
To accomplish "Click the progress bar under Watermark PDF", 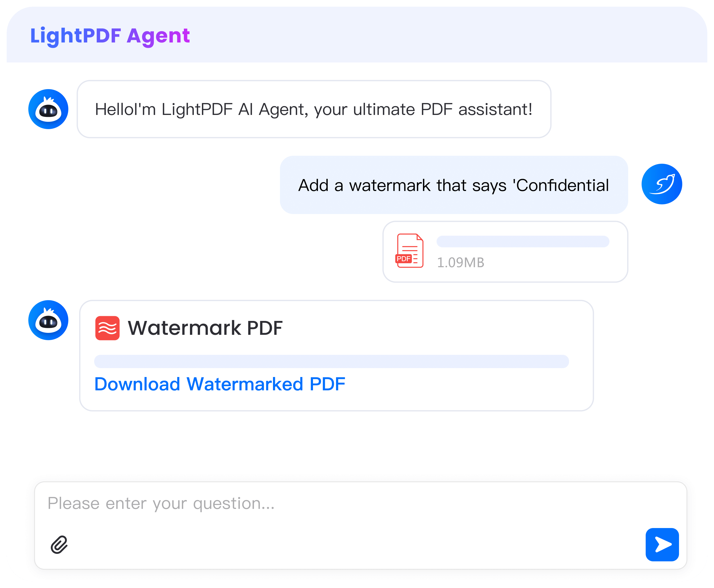I will pos(331,361).
